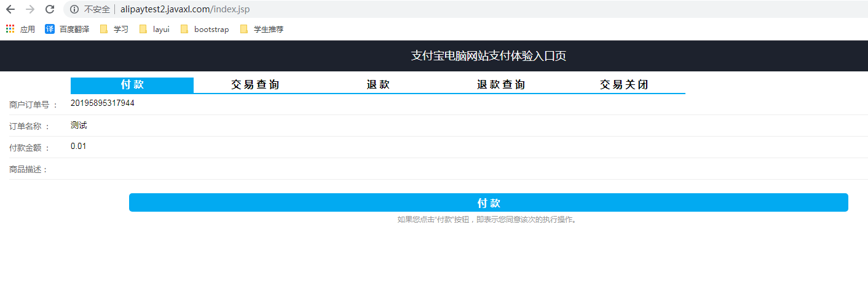868x288 pixels.
Task: Open the 退款查询 tab
Action: [x=501, y=85]
